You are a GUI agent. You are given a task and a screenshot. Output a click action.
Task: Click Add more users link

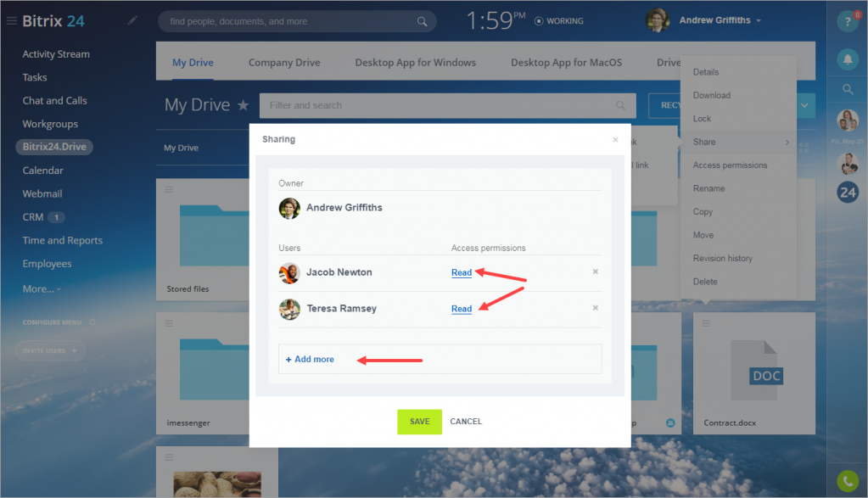pos(310,359)
